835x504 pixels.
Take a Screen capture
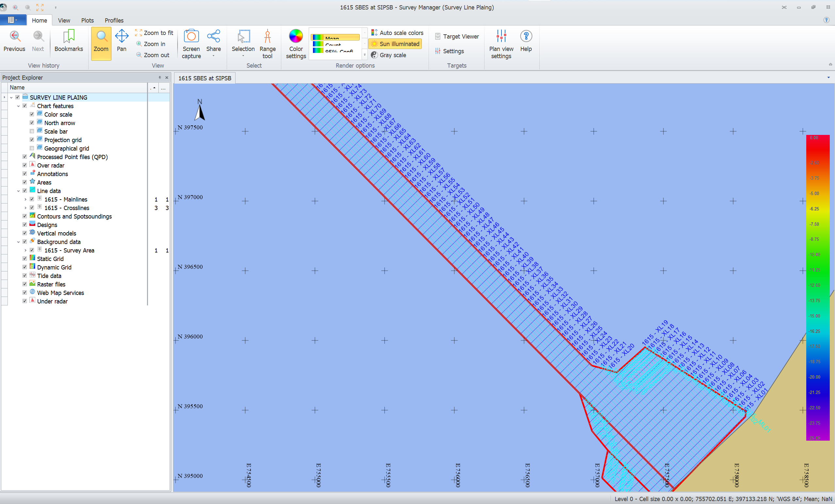point(191,44)
